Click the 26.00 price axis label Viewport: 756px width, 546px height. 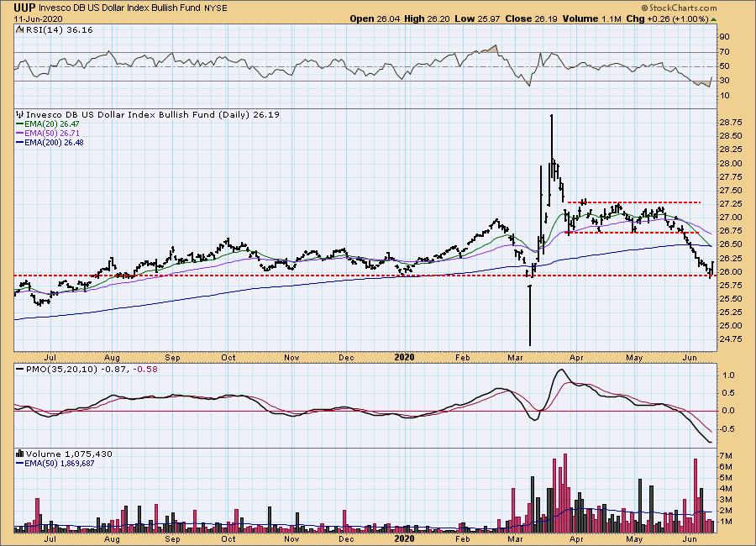[731, 271]
